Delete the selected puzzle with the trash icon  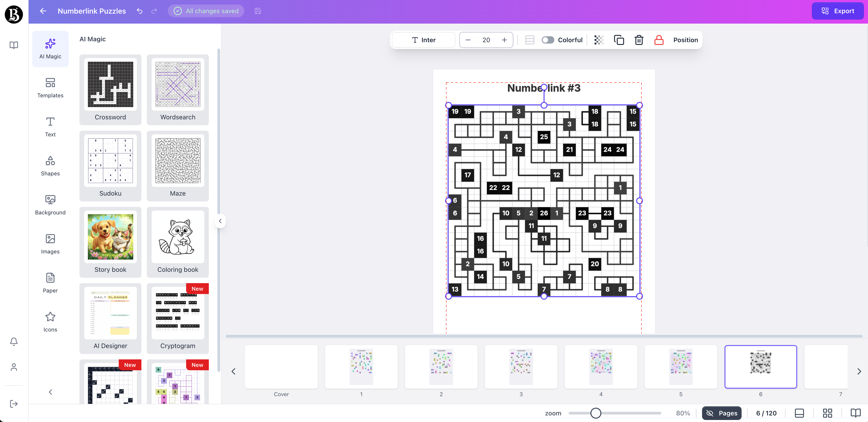point(639,40)
